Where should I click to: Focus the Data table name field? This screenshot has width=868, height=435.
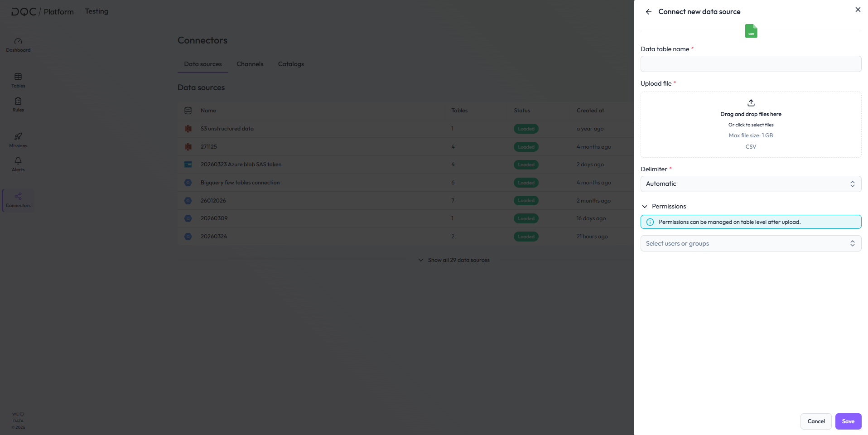751,64
